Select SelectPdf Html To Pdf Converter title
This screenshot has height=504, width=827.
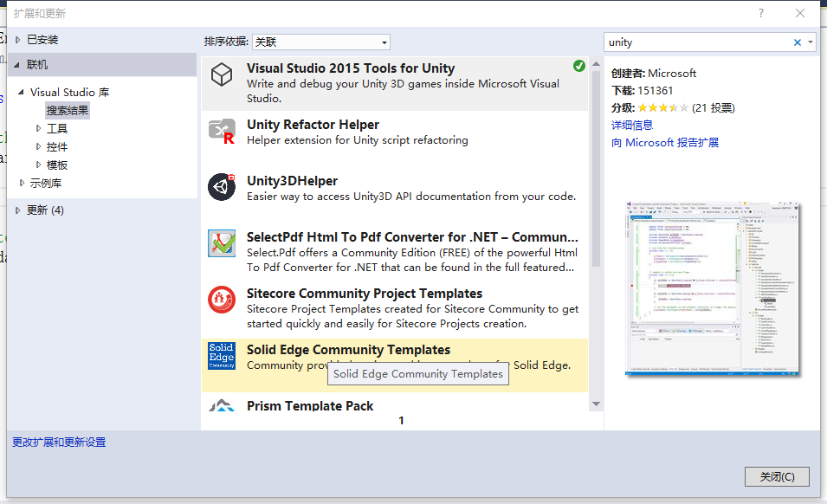pos(412,237)
